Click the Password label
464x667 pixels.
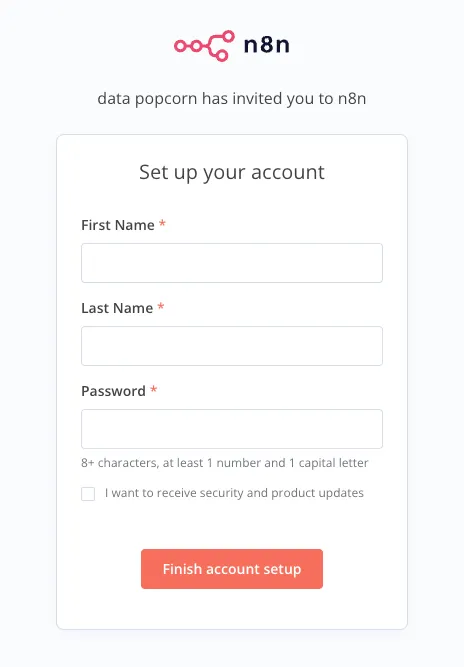click(x=113, y=391)
